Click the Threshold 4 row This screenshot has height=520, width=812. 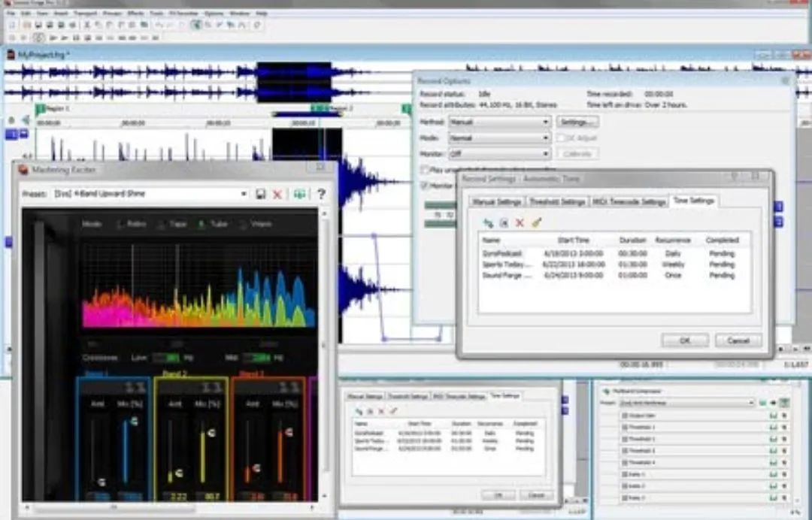[704, 463]
